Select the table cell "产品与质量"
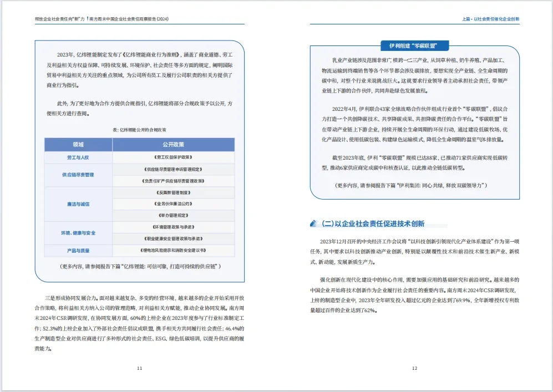Image resolution: width=553 pixels, height=392 pixels. [x=78, y=251]
